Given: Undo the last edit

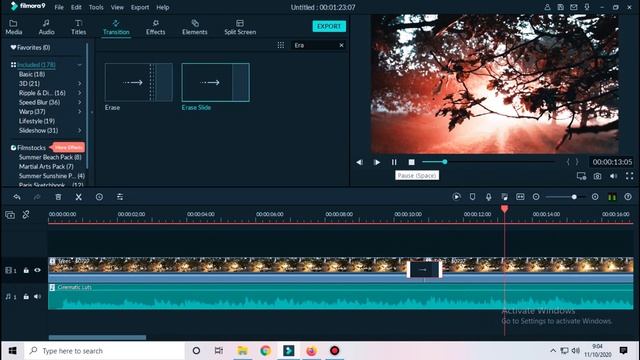Looking at the screenshot, I should pyautogui.click(x=17, y=197).
